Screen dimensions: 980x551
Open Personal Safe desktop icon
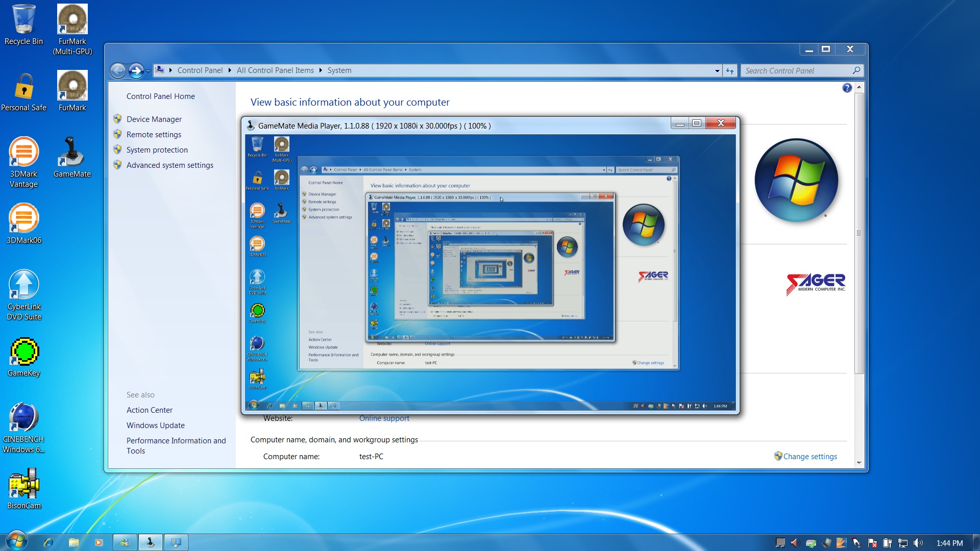[23, 92]
